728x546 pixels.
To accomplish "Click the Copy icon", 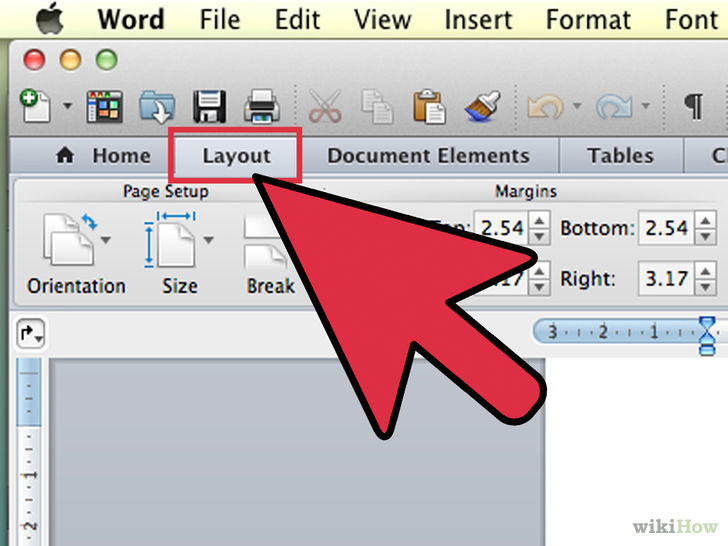I will (377, 107).
